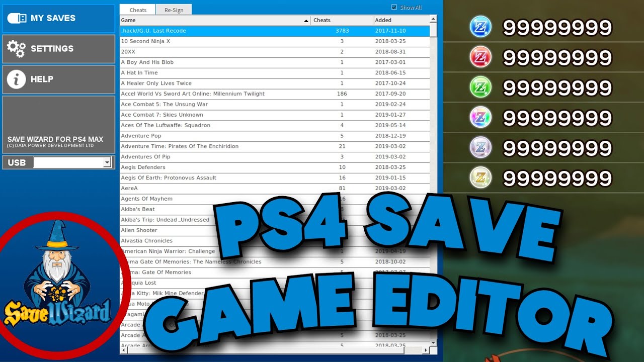Click the 2017-10-24 added date

pos(390,83)
